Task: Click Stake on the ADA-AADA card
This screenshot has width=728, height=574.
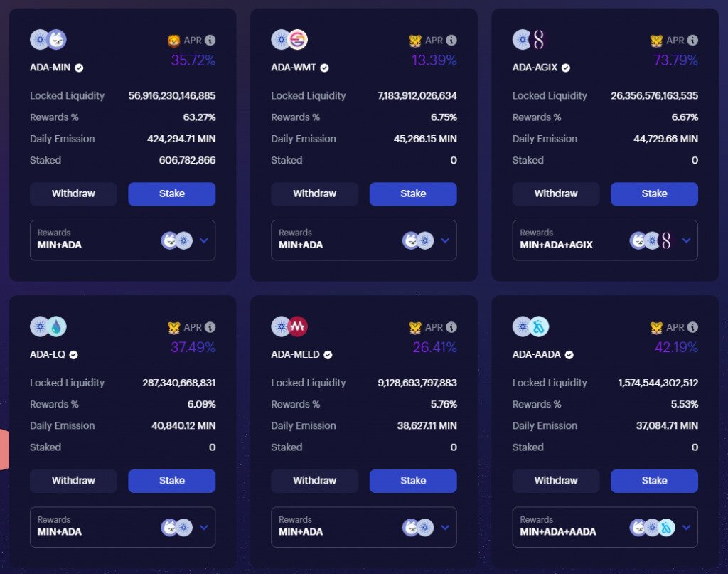Action: coord(654,481)
